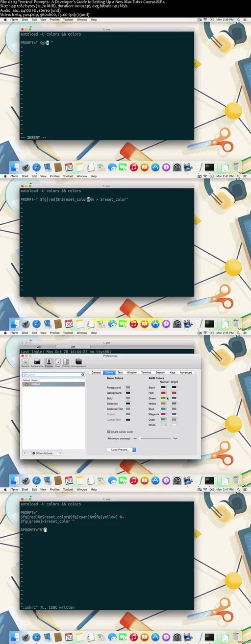Image resolution: width=251 pixels, height=644 pixels.
Task: Open the Appearance pane in Preferences toolbar
Action: (37, 362)
